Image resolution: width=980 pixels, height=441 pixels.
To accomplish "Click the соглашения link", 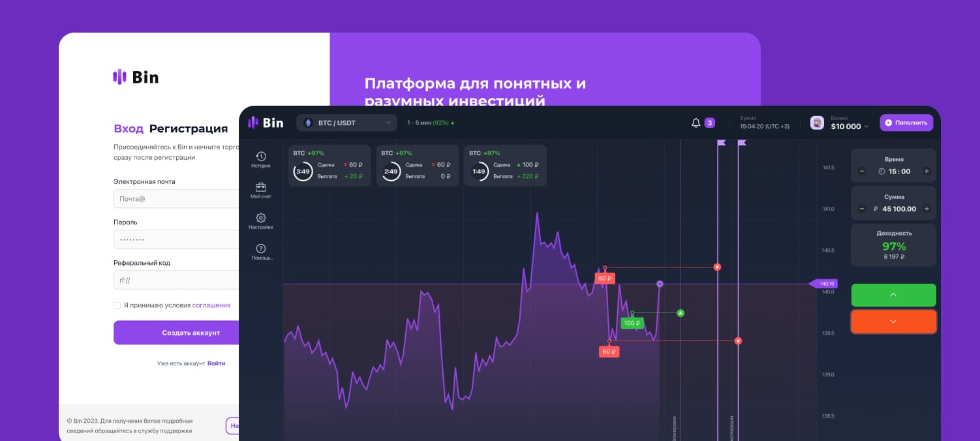I will [x=211, y=305].
